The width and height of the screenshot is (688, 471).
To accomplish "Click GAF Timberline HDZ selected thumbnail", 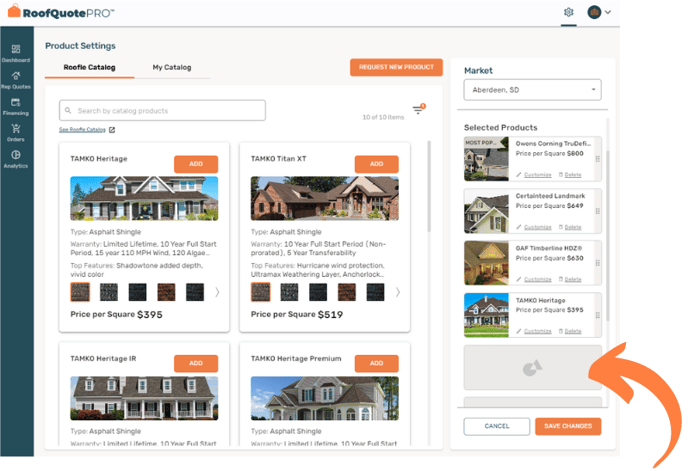I will (486, 263).
